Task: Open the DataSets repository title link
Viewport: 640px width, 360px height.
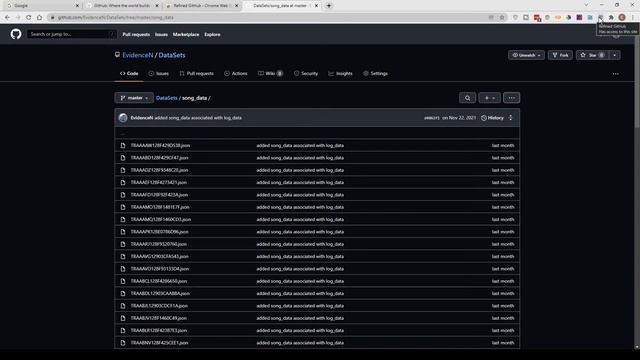Action: (x=172, y=55)
